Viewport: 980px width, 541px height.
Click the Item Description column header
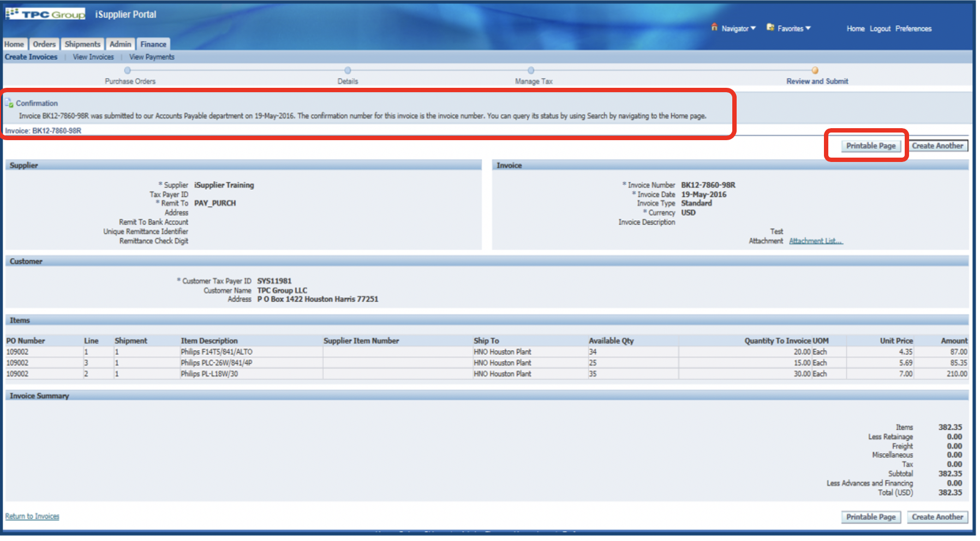pos(210,341)
